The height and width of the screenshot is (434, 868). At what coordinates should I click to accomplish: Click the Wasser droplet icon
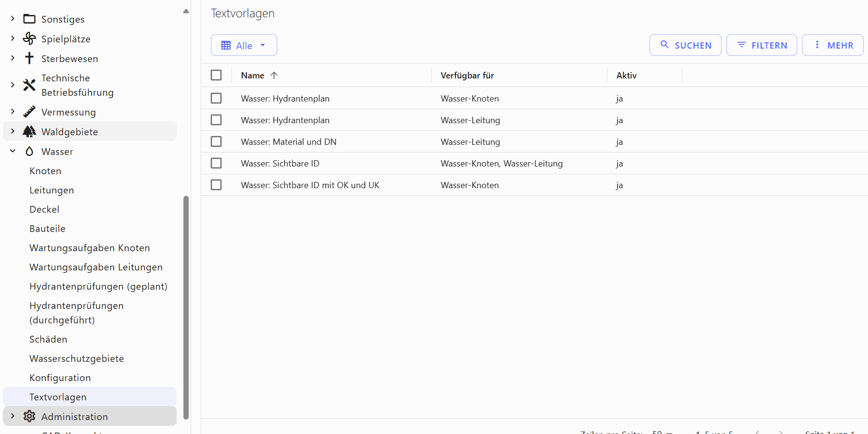tap(29, 152)
